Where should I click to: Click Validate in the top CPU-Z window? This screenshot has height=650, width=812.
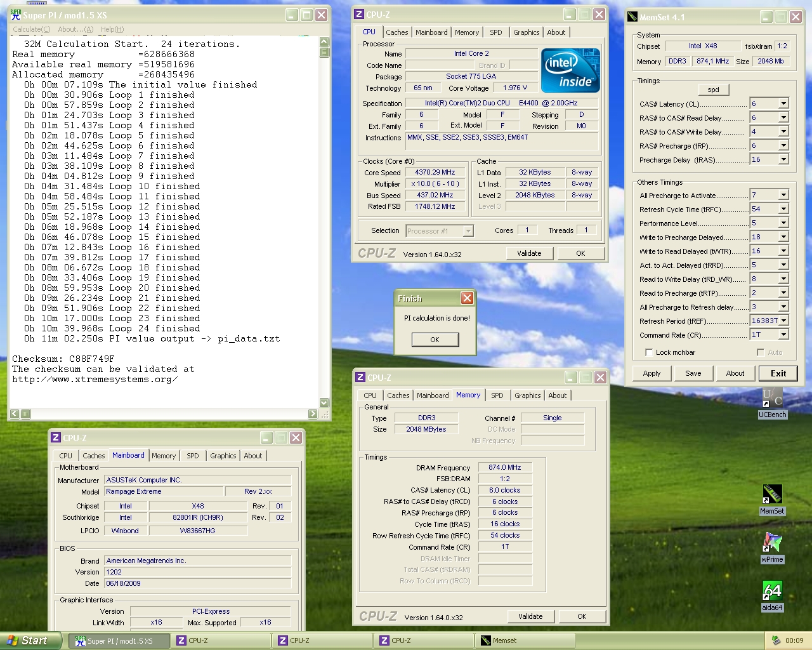pyautogui.click(x=529, y=253)
